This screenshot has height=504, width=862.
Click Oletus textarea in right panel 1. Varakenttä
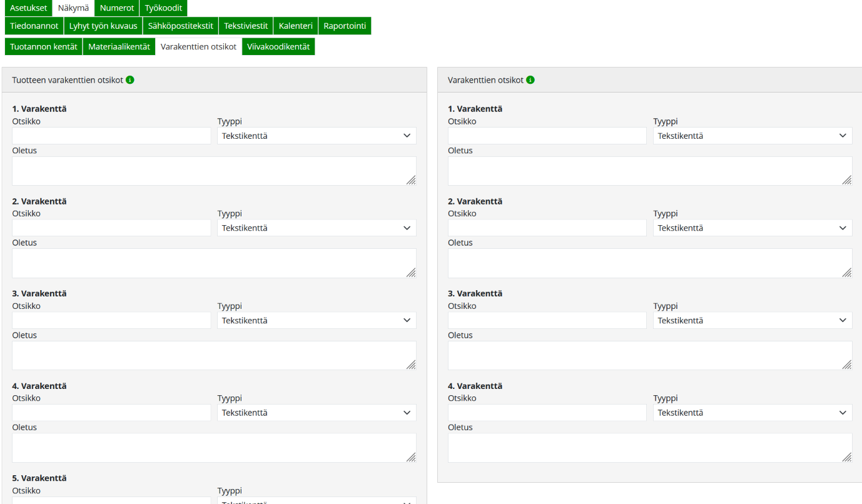[x=650, y=171]
